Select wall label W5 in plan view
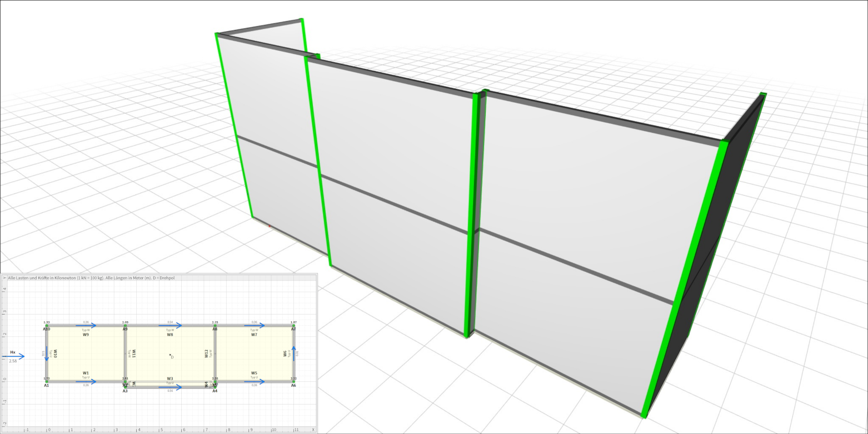Screen dimensions: 868x434 [254, 373]
